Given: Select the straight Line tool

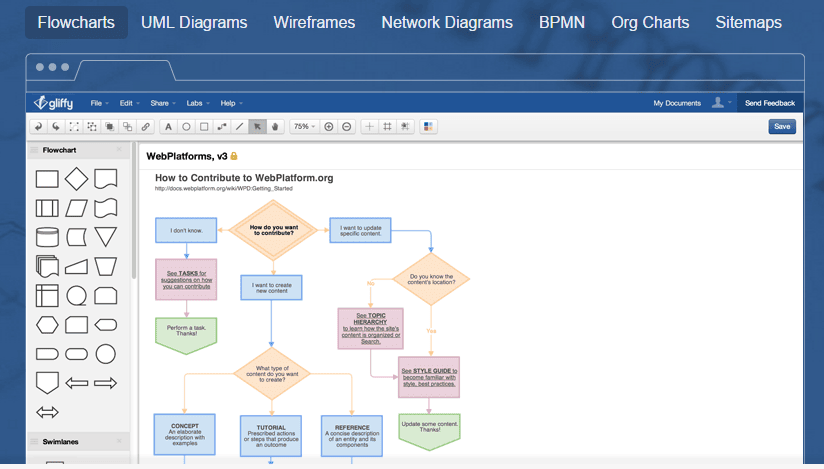Looking at the screenshot, I should point(240,127).
